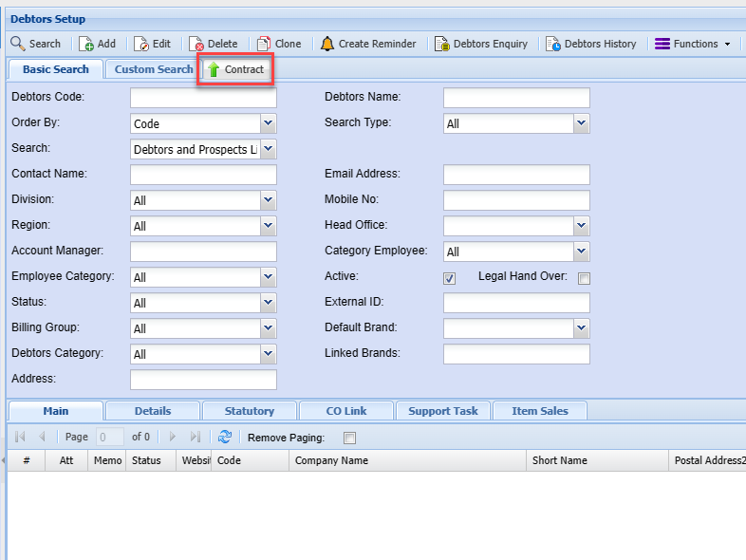
Task: Go to last page of results
Action: (x=196, y=437)
